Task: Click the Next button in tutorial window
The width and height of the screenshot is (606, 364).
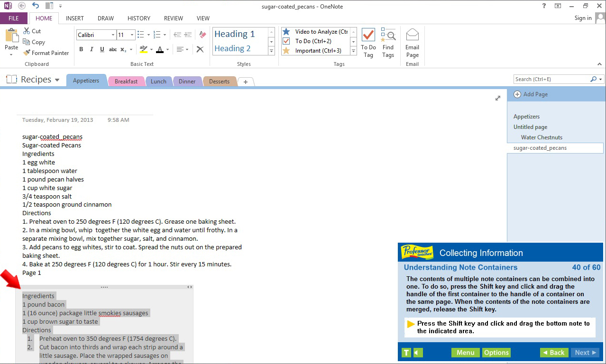Action: [x=585, y=352]
